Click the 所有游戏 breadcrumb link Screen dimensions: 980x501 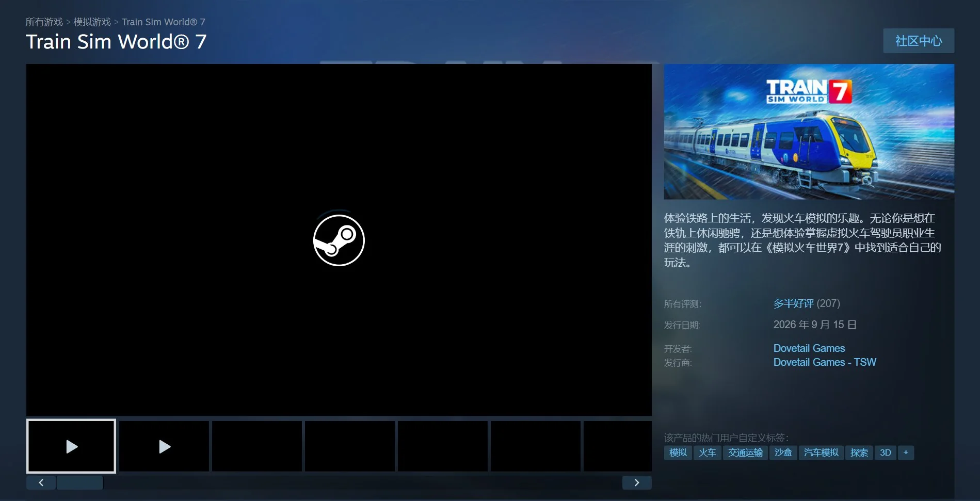pos(44,22)
